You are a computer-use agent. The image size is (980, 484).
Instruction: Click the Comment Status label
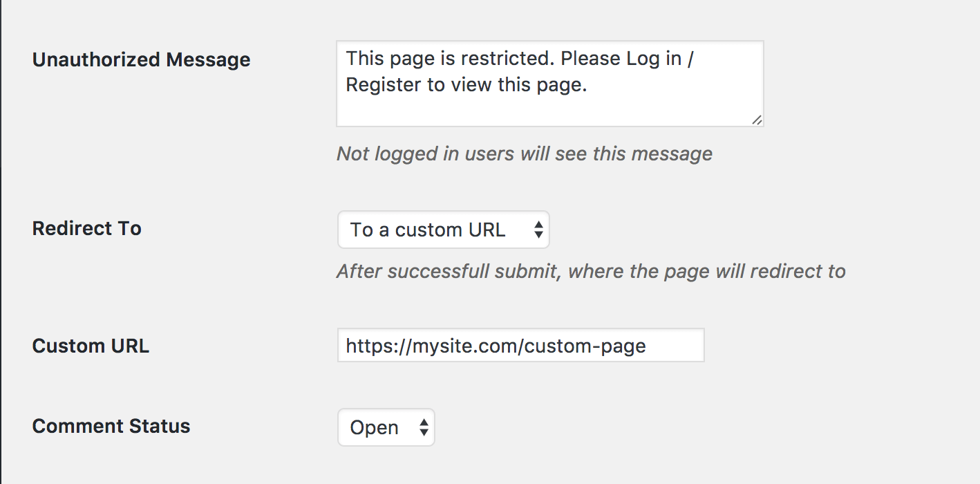coord(111,427)
